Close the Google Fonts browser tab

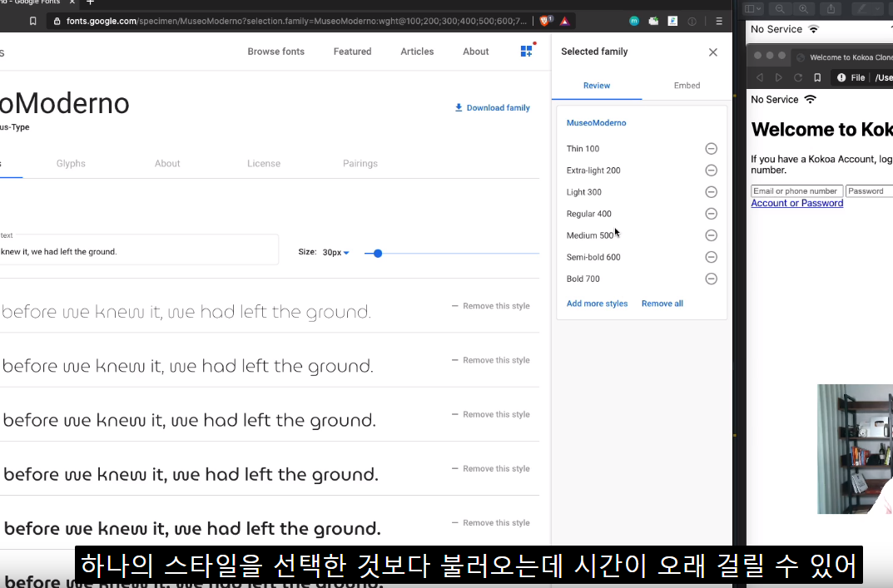72,2
